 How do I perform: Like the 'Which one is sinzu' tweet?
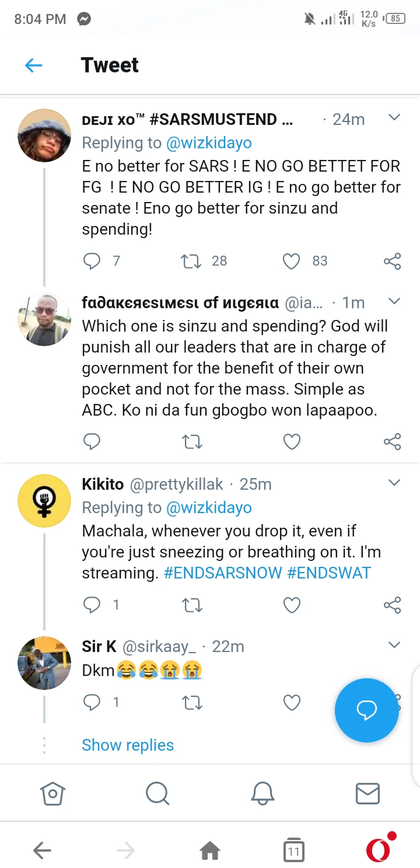click(291, 442)
